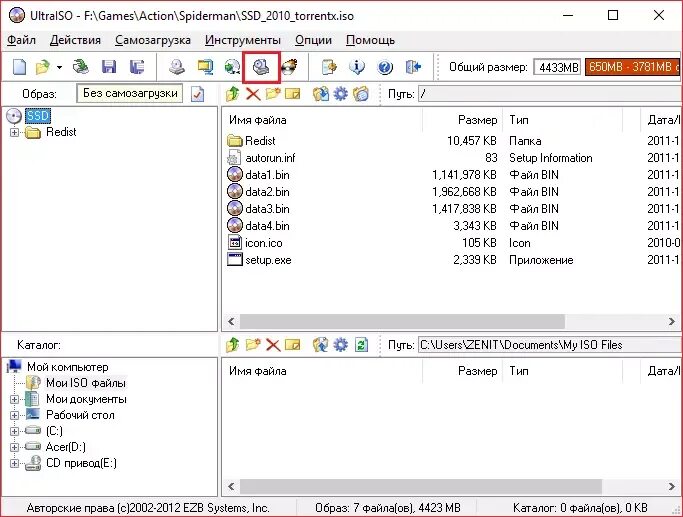Viewport: 683px width, 517px height.
Task: Expand the Рабочий стол tree node
Action: (x=14, y=416)
